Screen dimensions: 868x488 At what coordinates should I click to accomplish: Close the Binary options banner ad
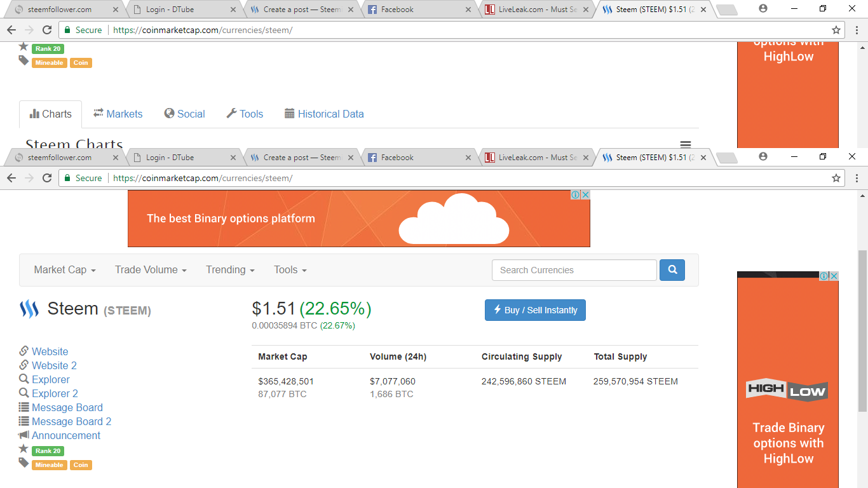pos(585,195)
